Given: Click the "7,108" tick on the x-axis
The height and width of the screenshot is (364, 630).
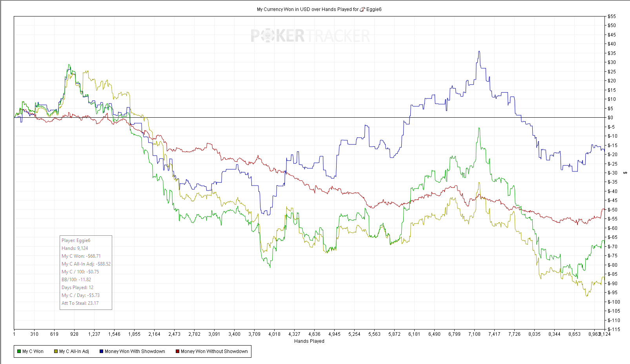Looking at the screenshot, I should click(474, 334).
